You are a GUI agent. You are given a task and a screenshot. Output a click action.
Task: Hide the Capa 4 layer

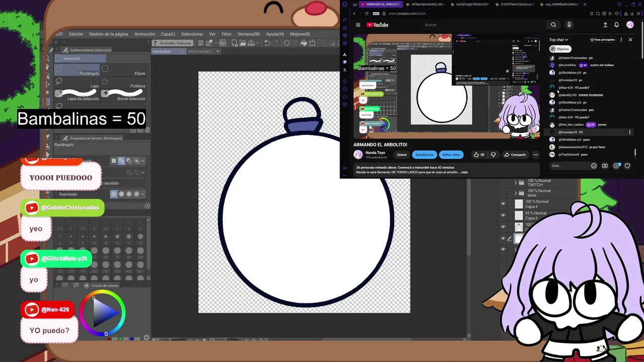click(503, 204)
